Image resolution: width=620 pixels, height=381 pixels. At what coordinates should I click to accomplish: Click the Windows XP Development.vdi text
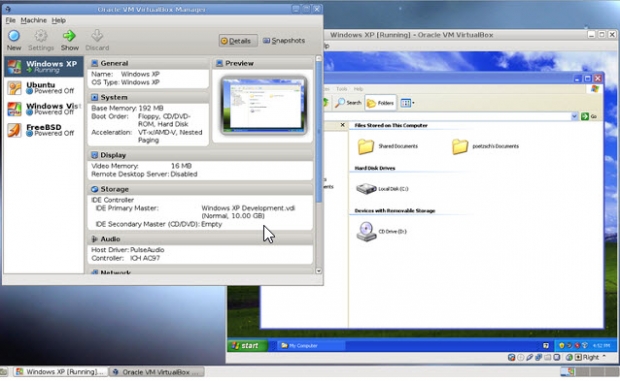point(248,208)
